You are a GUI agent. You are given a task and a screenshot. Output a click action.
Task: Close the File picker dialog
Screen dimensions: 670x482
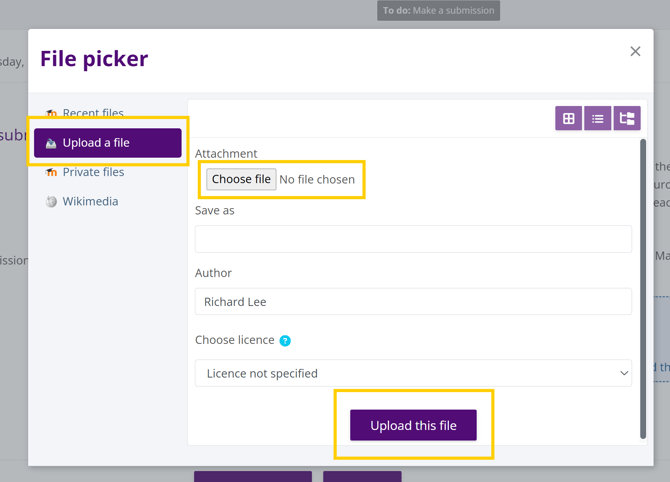point(635,51)
